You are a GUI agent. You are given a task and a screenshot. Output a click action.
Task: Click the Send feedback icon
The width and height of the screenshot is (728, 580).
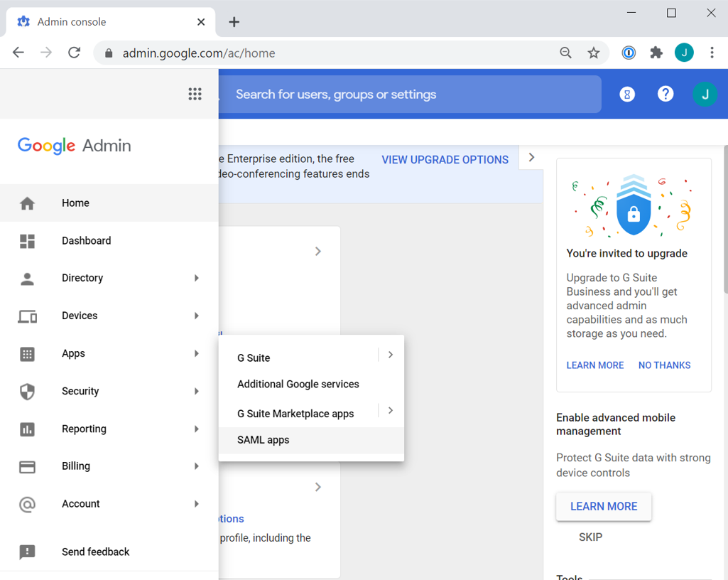click(x=28, y=552)
